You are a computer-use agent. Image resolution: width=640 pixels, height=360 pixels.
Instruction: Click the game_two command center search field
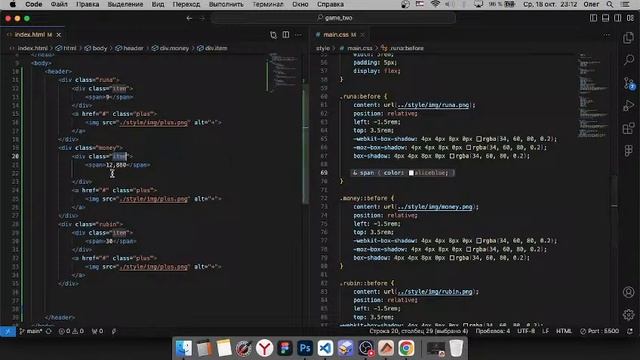(334, 18)
